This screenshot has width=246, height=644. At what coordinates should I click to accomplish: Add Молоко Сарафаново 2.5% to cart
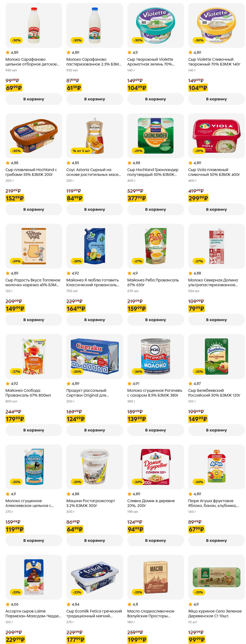pos(94,99)
